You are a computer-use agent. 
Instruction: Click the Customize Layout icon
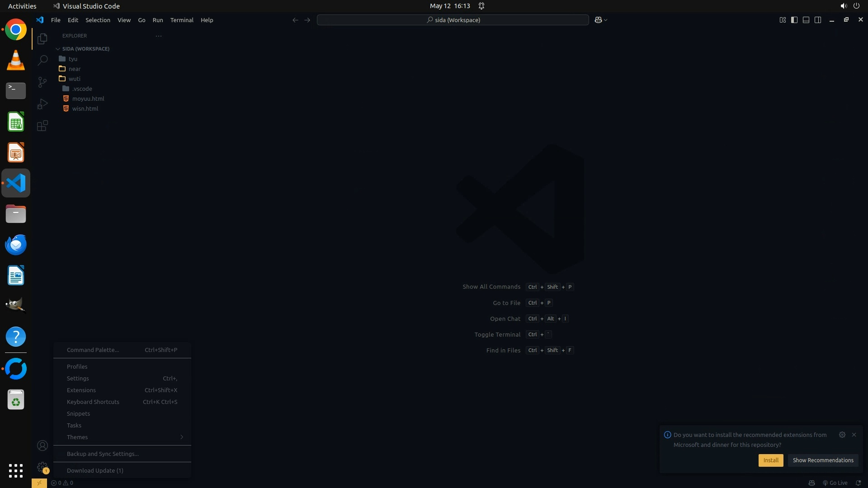click(x=783, y=20)
